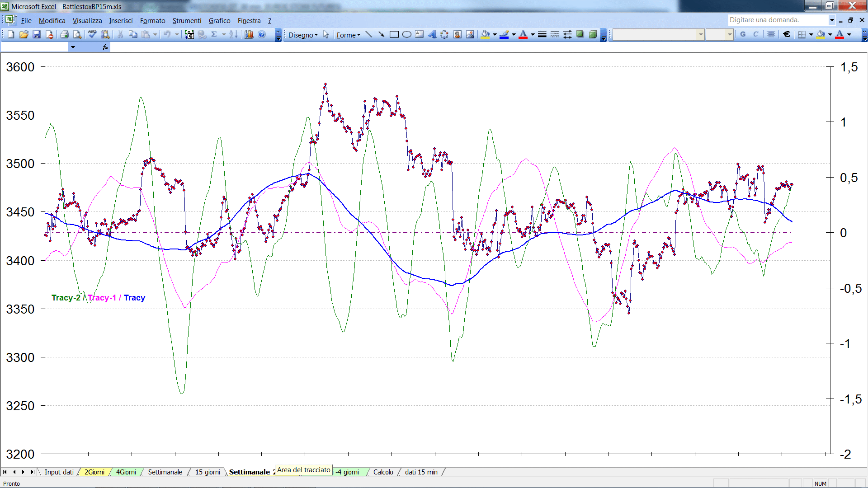Open Shadow Style settings
Viewport: 868px width, 488px height.
click(x=580, y=34)
